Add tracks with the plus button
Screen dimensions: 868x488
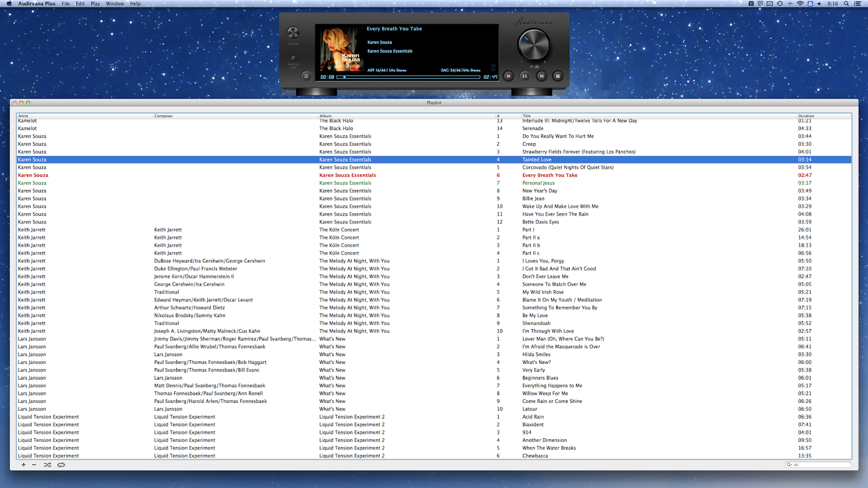click(23, 465)
